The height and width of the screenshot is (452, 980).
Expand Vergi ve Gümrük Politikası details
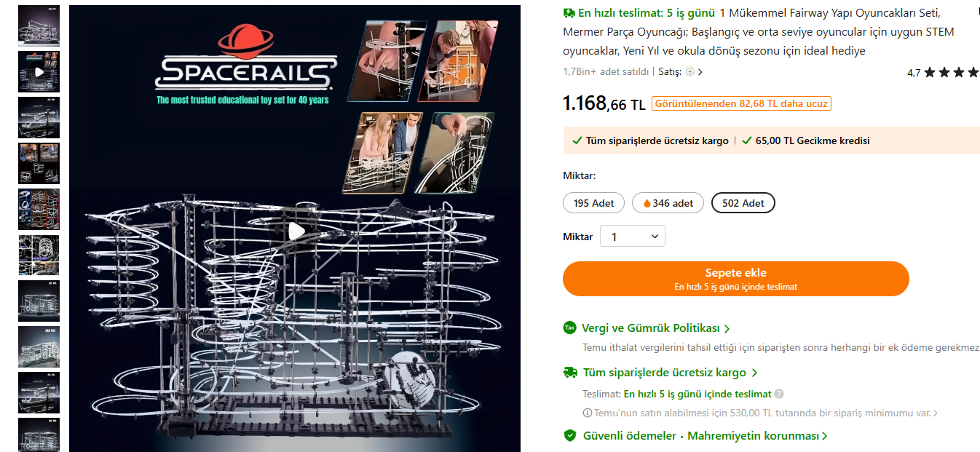pyautogui.click(x=655, y=328)
